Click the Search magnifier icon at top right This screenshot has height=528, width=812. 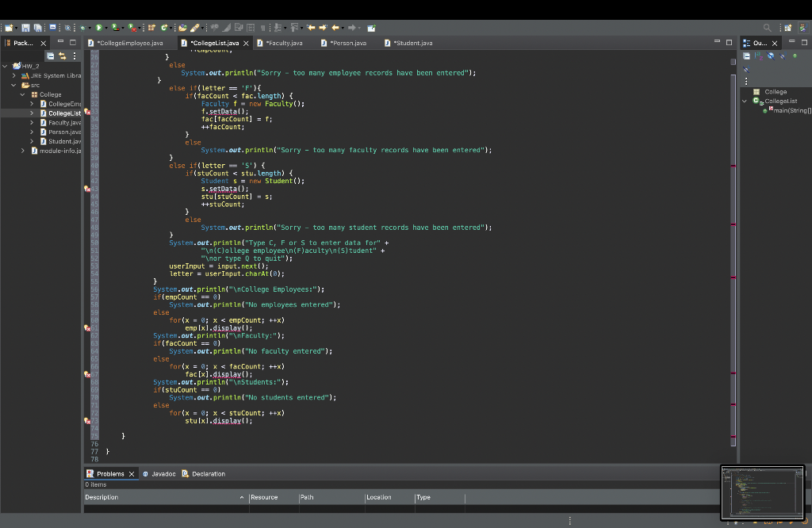[x=767, y=28]
